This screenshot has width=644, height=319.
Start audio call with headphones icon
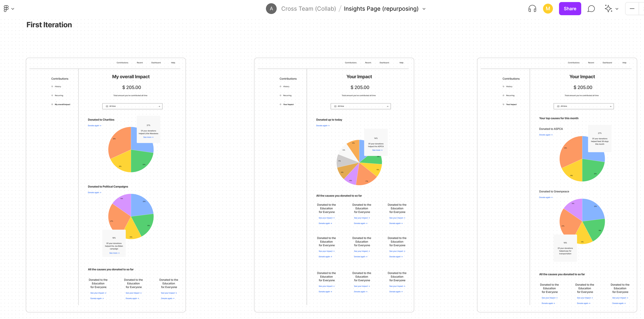pos(532,9)
